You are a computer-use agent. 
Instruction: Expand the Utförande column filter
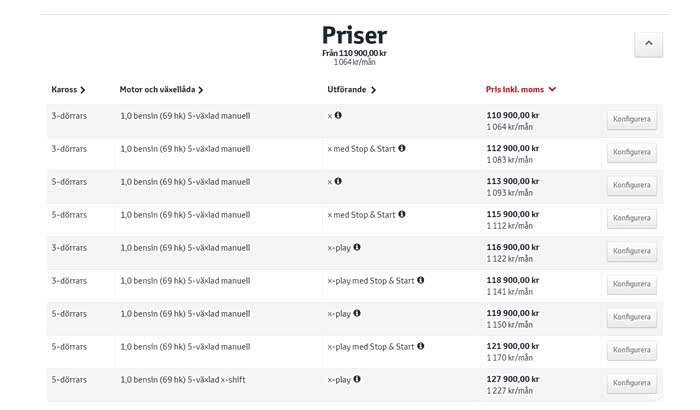(351, 90)
